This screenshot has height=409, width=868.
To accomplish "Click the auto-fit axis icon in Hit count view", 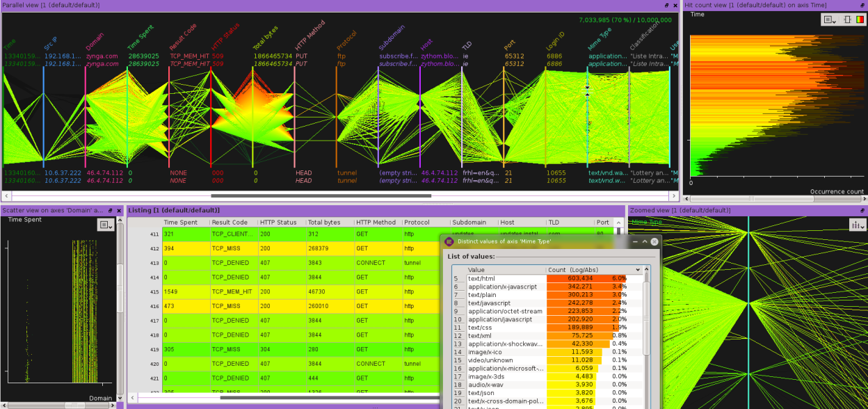I will [x=847, y=19].
